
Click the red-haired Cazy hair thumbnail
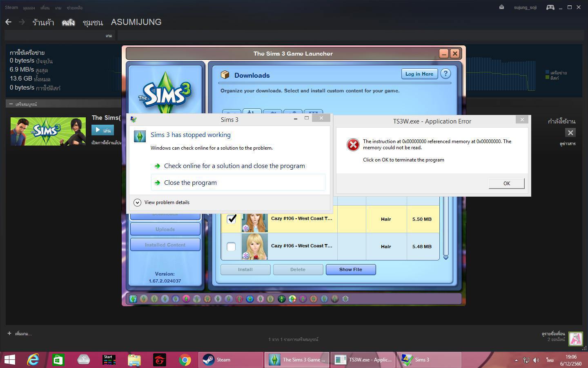(x=255, y=222)
